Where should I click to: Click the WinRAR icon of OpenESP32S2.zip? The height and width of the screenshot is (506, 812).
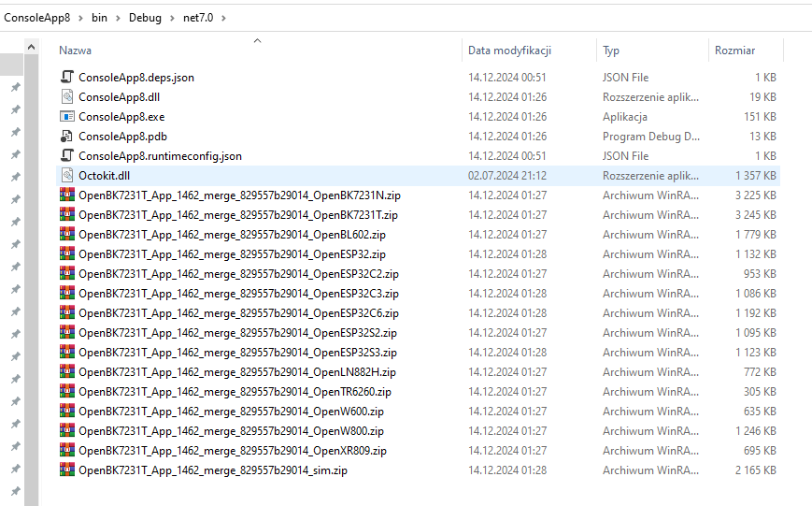click(67, 333)
